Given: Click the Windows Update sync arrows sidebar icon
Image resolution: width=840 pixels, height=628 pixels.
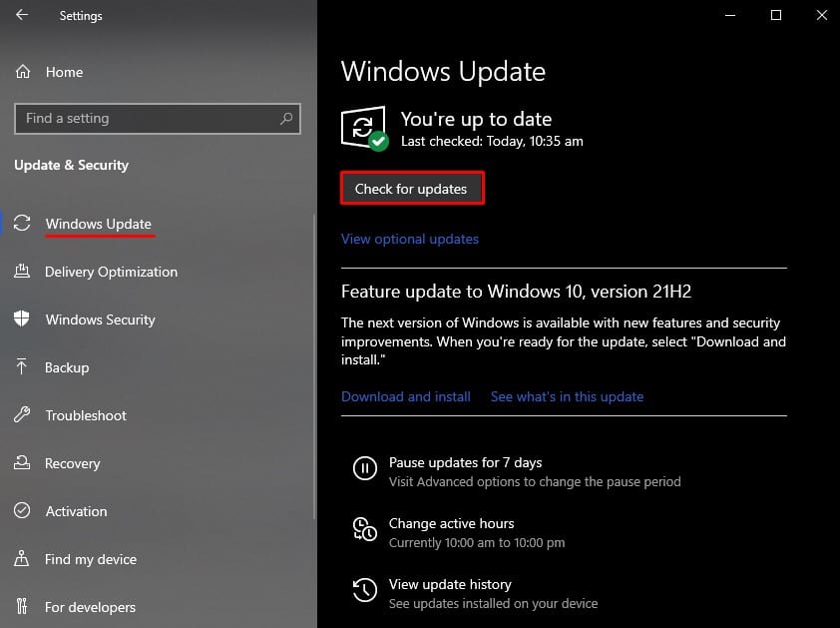Looking at the screenshot, I should (22, 223).
